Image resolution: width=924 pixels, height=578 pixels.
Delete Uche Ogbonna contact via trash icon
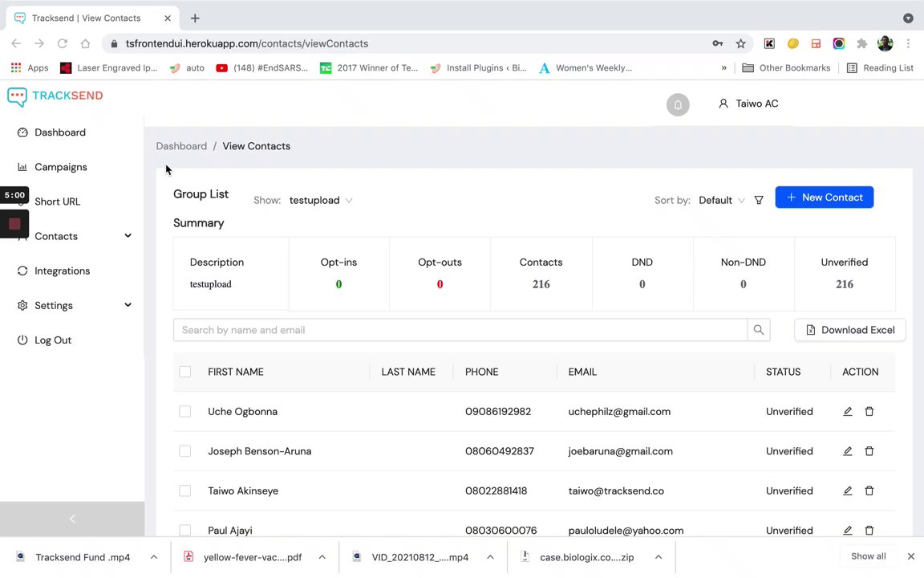[869, 412]
